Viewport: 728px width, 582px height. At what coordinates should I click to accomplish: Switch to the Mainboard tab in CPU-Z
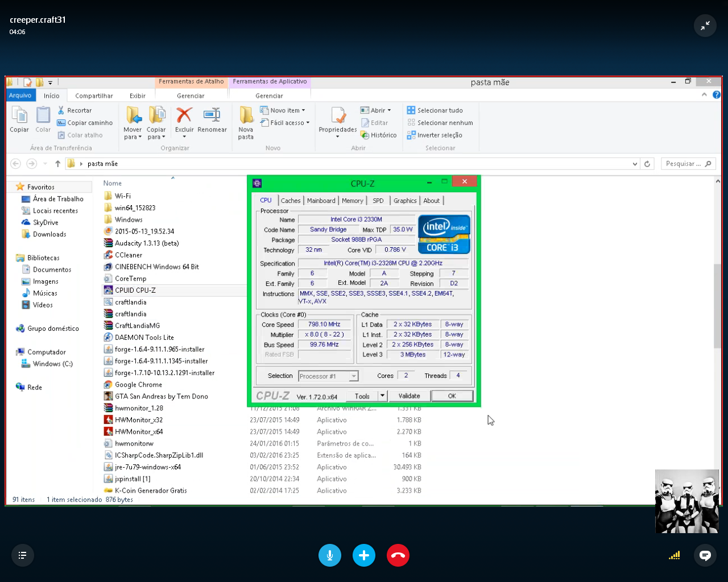tap(321, 201)
